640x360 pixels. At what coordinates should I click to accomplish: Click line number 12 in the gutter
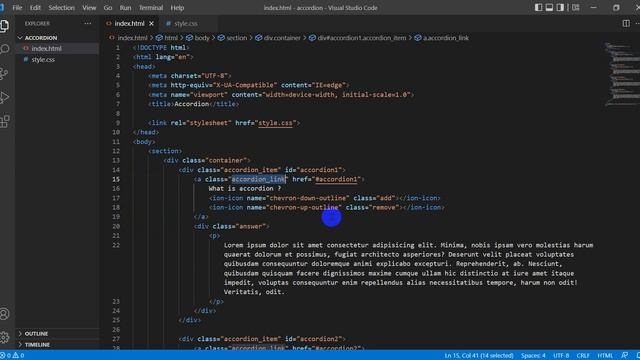[116, 151]
